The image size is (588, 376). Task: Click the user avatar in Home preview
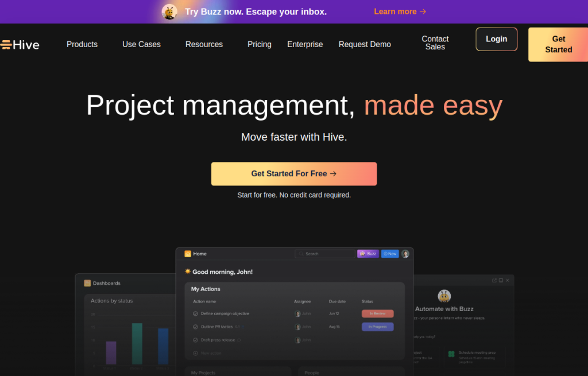pyautogui.click(x=405, y=254)
